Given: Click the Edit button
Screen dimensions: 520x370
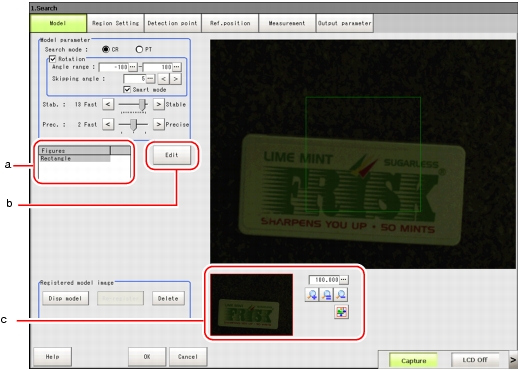Looking at the screenshot, I should tap(172, 155).
